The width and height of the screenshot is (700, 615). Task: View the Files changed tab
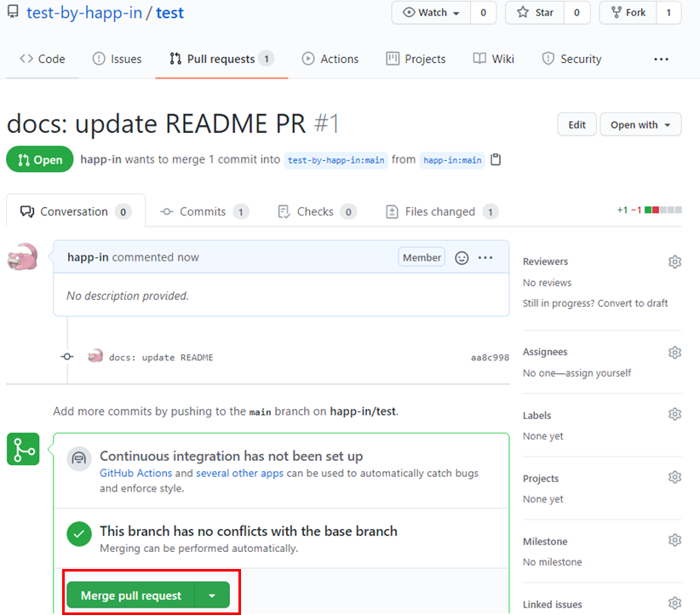(442, 212)
